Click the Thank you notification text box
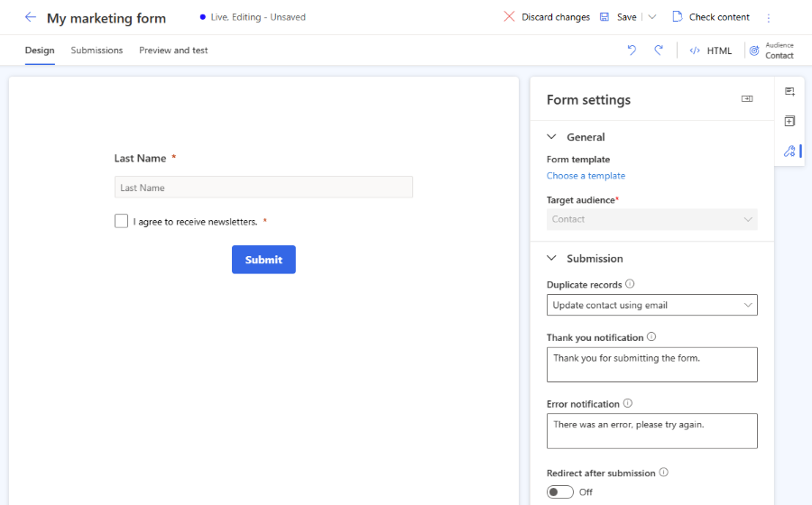812x505 pixels. [x=652, y=365]
